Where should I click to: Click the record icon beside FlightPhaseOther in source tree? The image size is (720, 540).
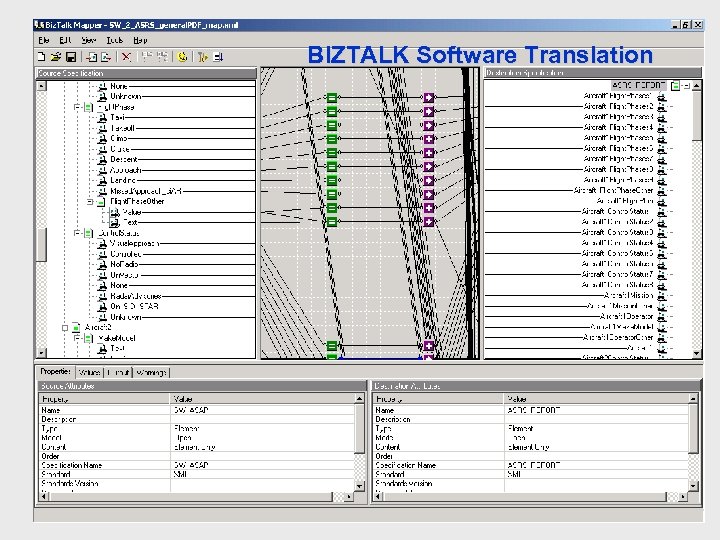tap(101, 202)
